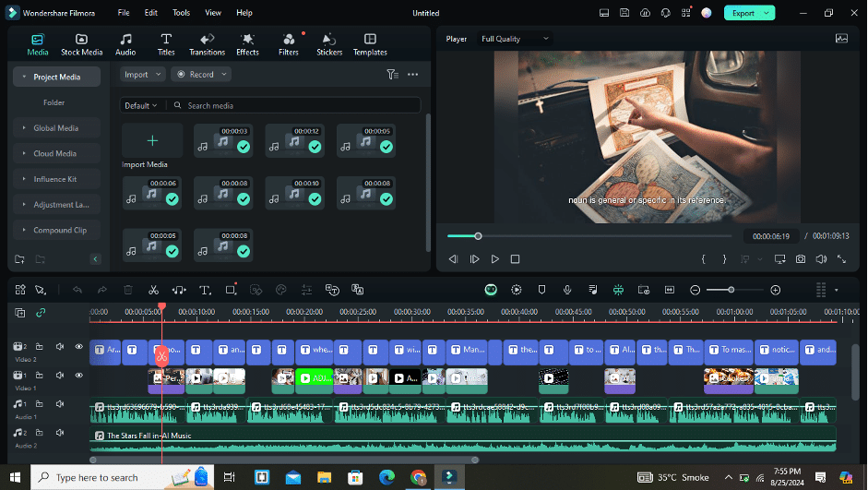868x490 pixels.
Task: Open the Export dropdown arrow
Action: [767, 13]
